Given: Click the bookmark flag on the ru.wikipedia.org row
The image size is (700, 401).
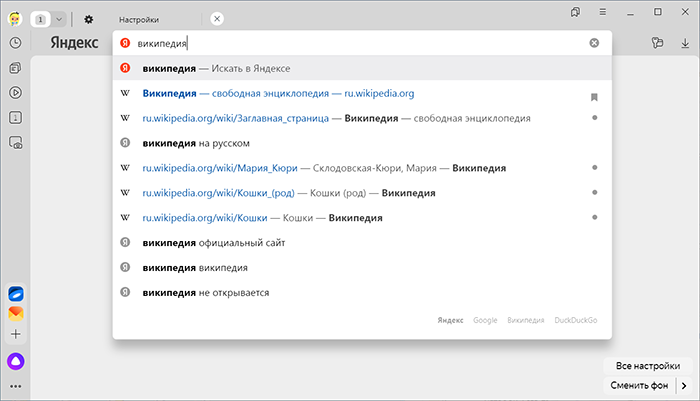Looking at the screenshot, I should pos(594,97).
